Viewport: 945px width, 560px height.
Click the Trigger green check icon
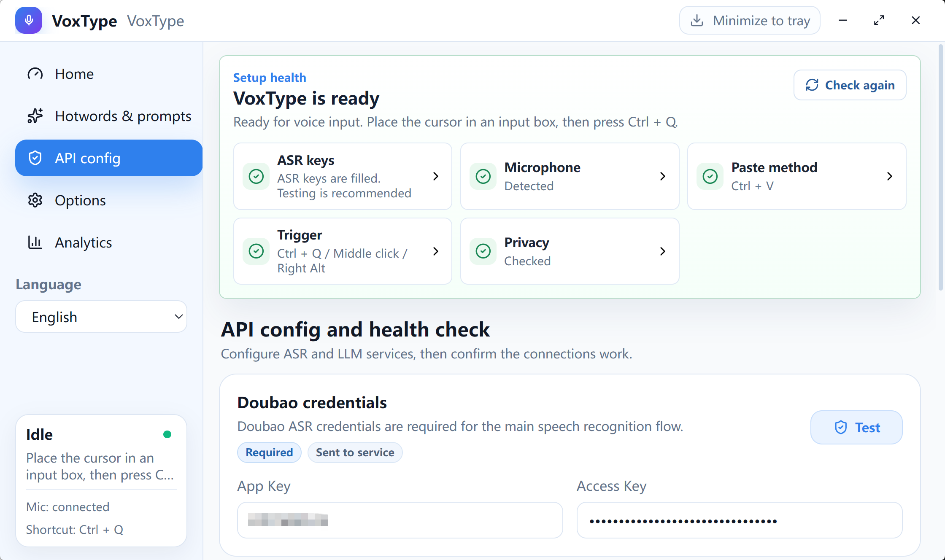coord(256,251)
